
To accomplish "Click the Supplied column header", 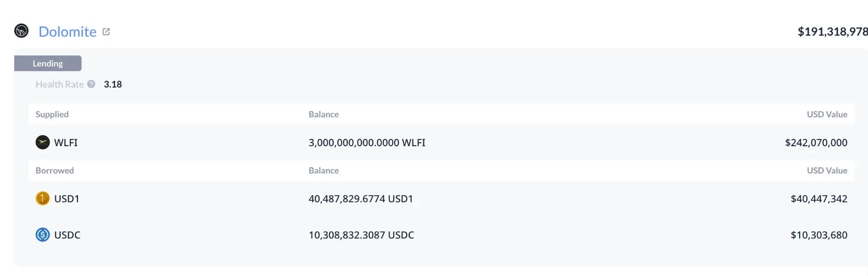I will pyautogui.click(x=52, y=114).
